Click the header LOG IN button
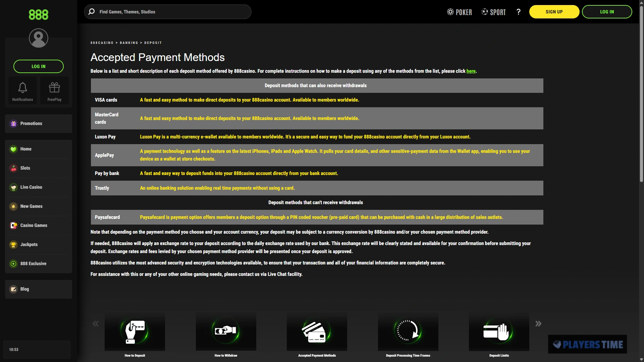 [607, 12]
